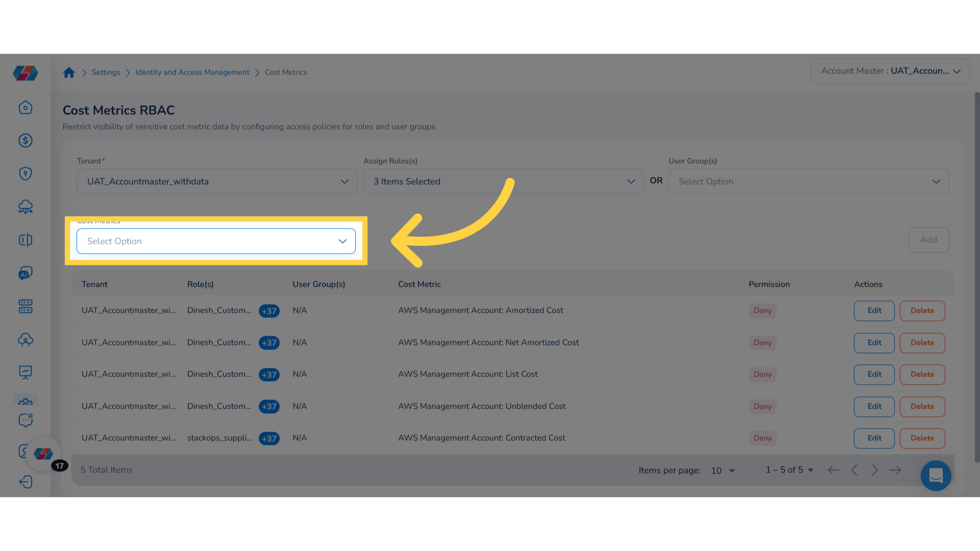This screenshot has width=980, height=551.
Task: Open the AI chat sidebar icon
Action: (26, 273)
